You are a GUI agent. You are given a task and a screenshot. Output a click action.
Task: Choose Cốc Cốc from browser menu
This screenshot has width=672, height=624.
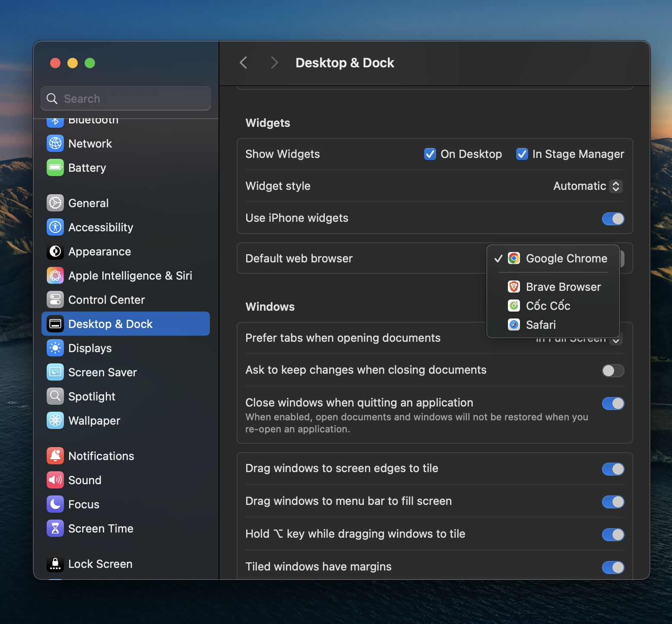click(x=553, y=306)
